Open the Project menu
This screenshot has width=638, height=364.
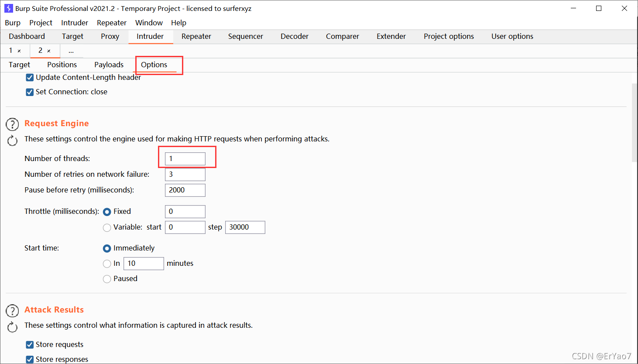click(41, 23)
